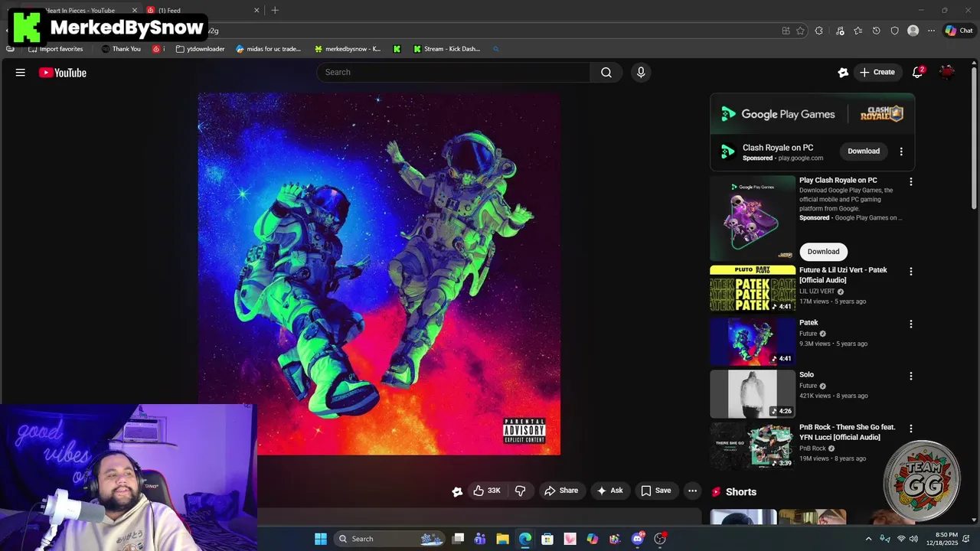Share the video
Image resolution: width=980 pixels, height=551 pixels.
point(561,491)
